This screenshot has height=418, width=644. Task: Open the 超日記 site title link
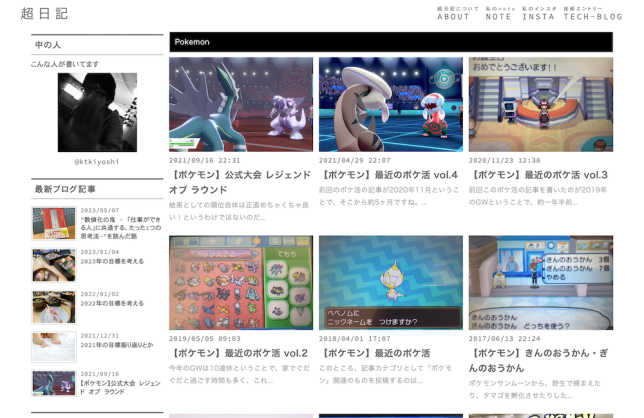click(x=44, y=14)
